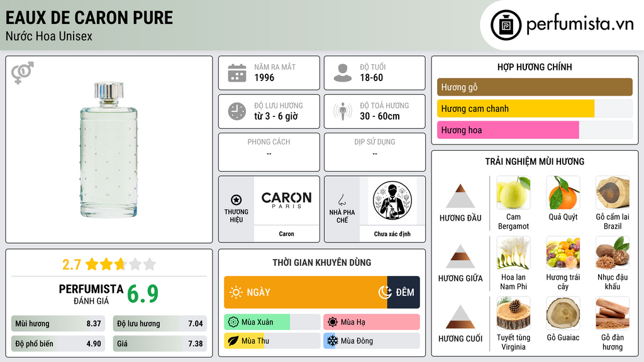This screenshot has height=362, width=644.
Task: Click the Độ phổ biến 4.90 score bar
Action: point(58,344)
